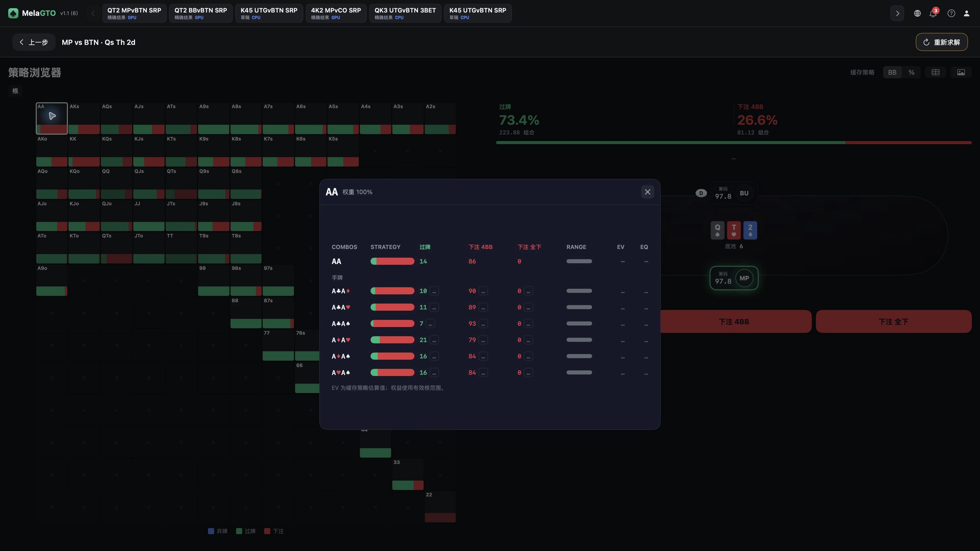Click the 下注 全下 all-in button

click(x=894, y=322)
